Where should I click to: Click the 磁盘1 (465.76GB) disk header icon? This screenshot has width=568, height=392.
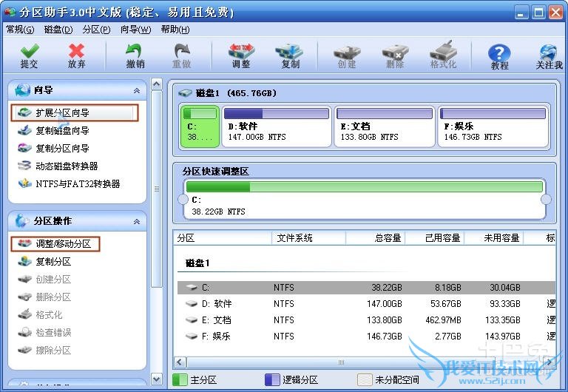point(185,93)
